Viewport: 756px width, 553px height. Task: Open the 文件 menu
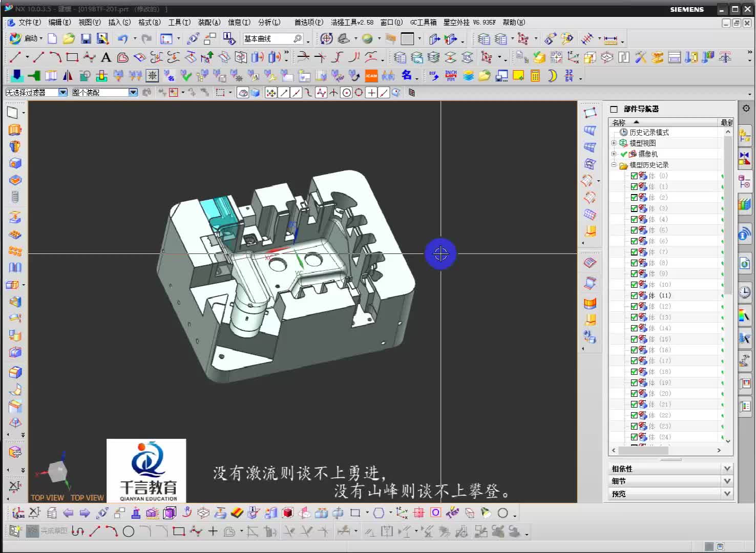28,22
